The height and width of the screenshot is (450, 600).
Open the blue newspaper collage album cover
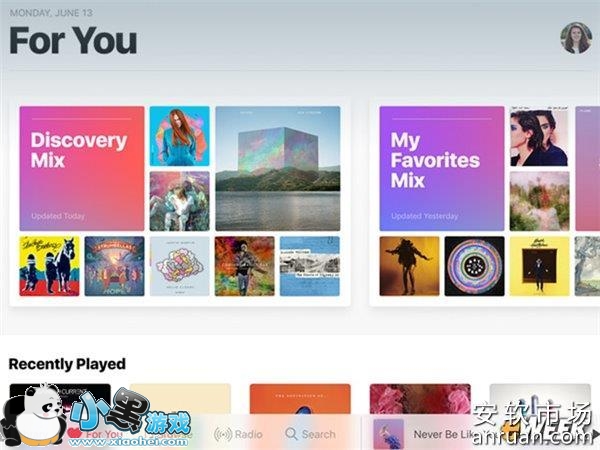point(310,266)
